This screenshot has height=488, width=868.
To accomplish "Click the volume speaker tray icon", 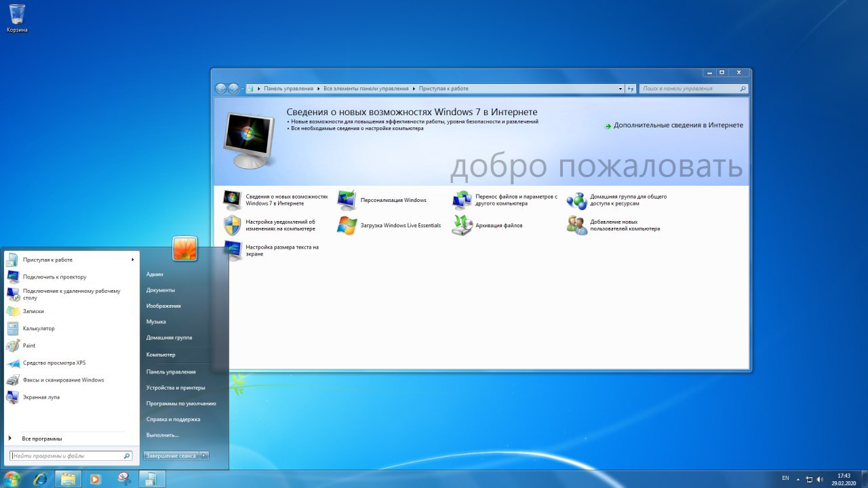I will pos(821,479).
